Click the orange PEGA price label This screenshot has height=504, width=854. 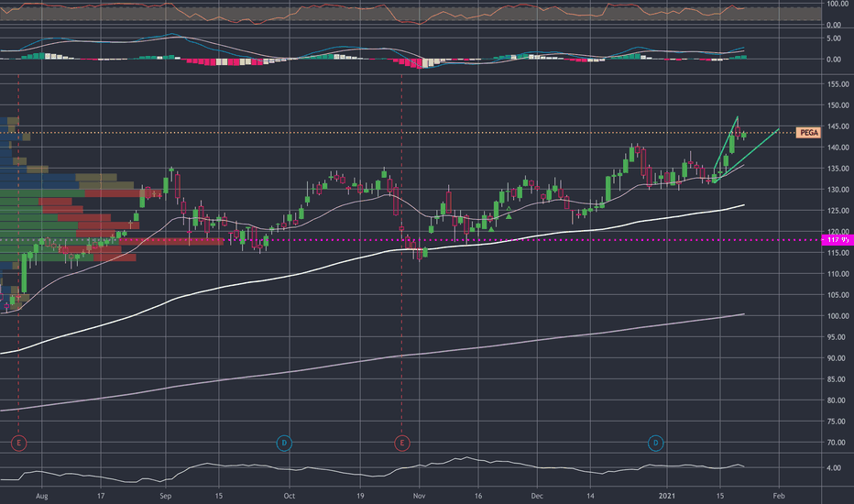[x=808, y=132]
